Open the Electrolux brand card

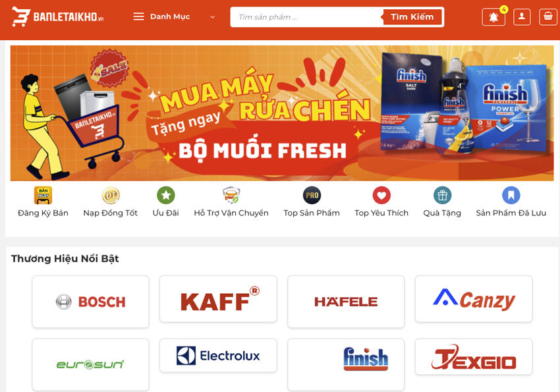tap(218, 356)
